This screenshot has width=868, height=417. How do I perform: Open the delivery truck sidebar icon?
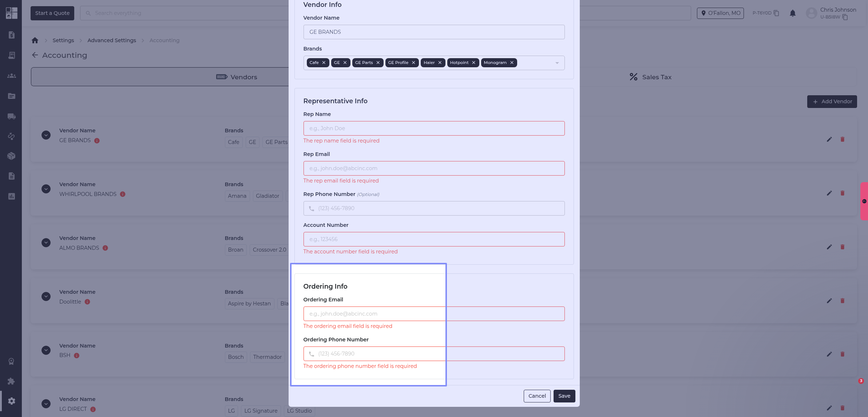pyautogui.click(x=12, y=116)
